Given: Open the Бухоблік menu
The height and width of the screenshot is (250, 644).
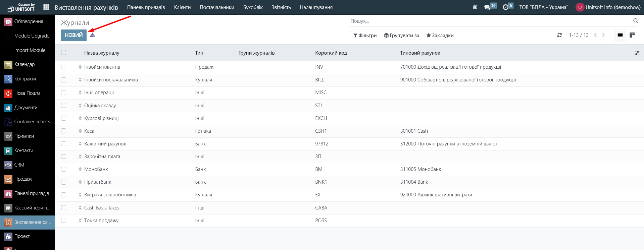Looking at the screenshot, I should pyautogui.click(x=253, y=7).
